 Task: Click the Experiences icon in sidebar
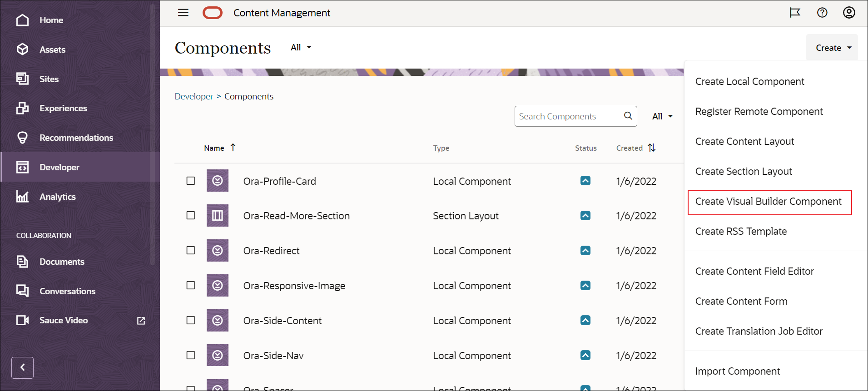pyautogui.click(x=23, y=108)
